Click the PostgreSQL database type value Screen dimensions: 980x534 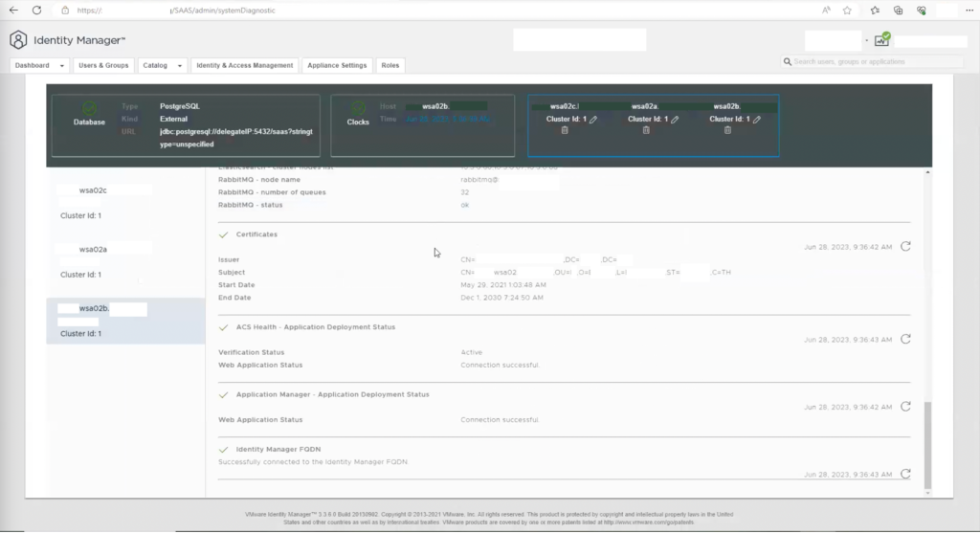pyautogui.click(x=179, y=106)
